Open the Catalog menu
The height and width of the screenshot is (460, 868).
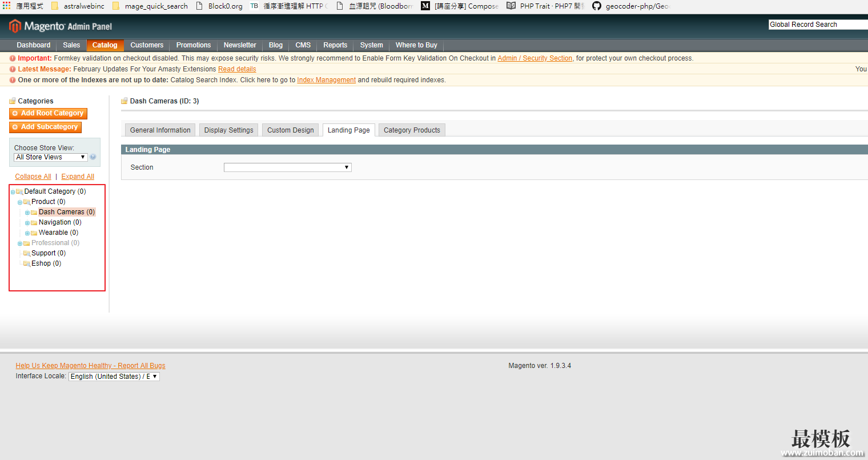point(105,45)
